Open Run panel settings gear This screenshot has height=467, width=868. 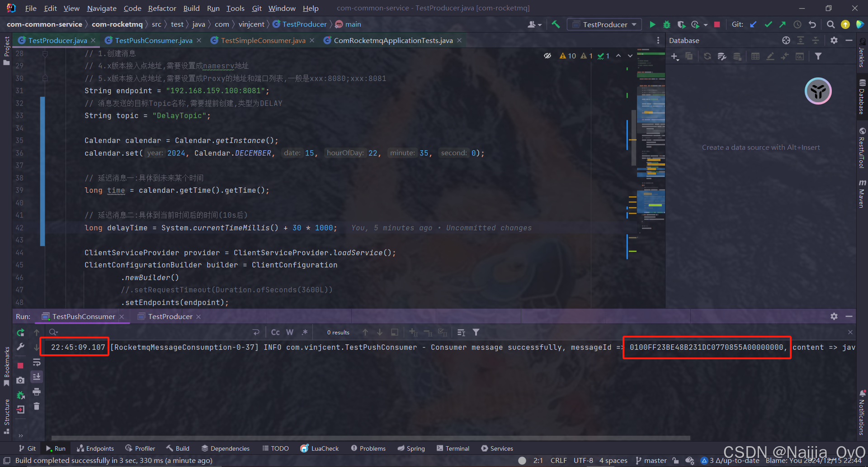tap(834, 316)
